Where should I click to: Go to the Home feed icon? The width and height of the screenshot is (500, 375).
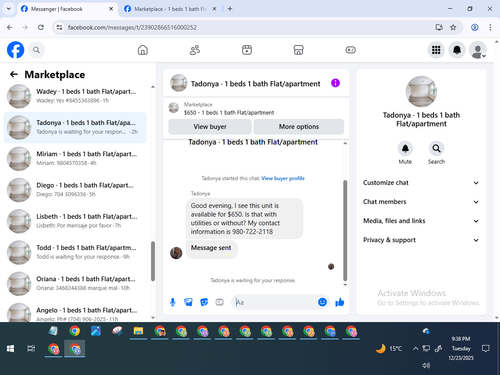(x=143, y=50)
